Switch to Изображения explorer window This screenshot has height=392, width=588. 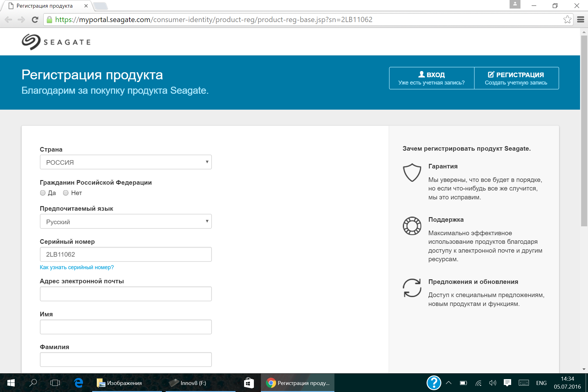click(127, 383)
